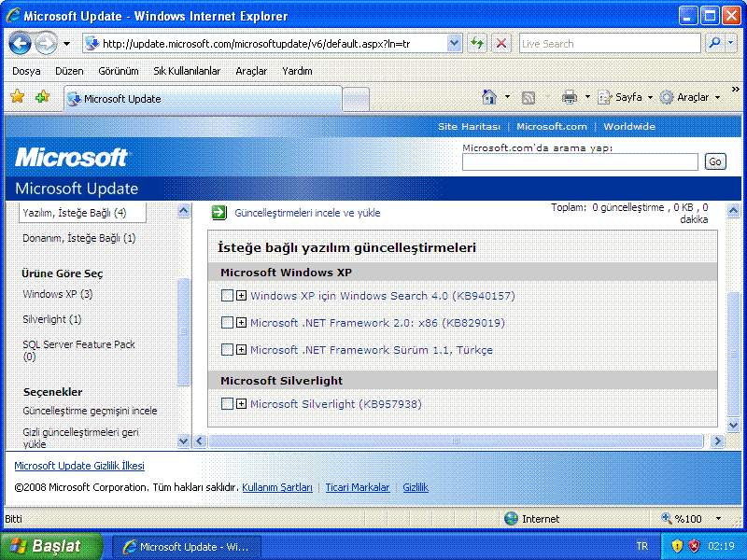The height and width of the screenshot is (560, 747).
Task: Open the address bar URL dropdown
Action: coord(454,44)
